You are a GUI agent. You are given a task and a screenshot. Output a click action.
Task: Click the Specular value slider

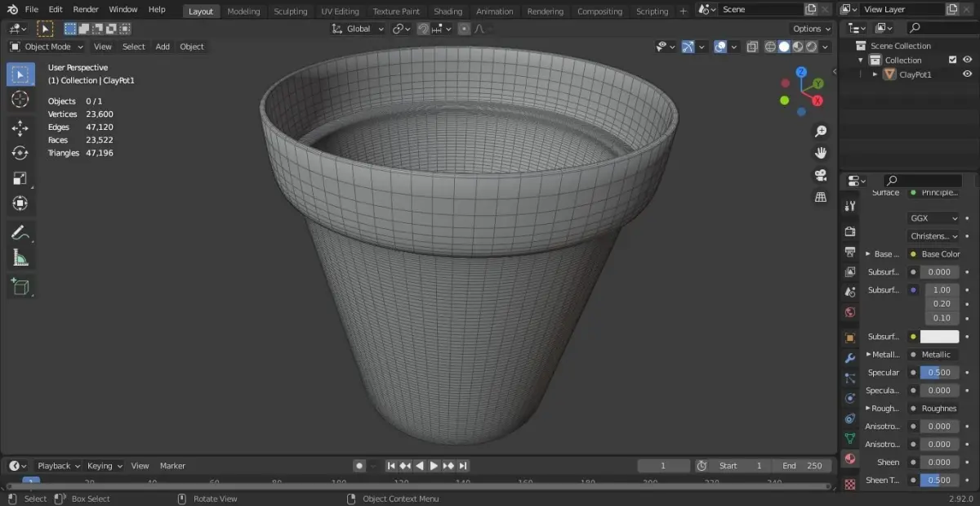[x=939, y=373]
